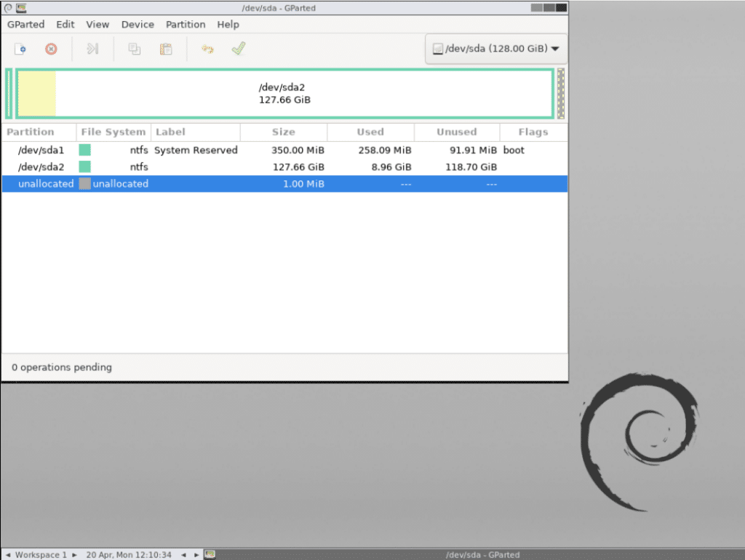Click the File System column header
Viewport: 745px width, 560px height.
click(x=113, y=132)
